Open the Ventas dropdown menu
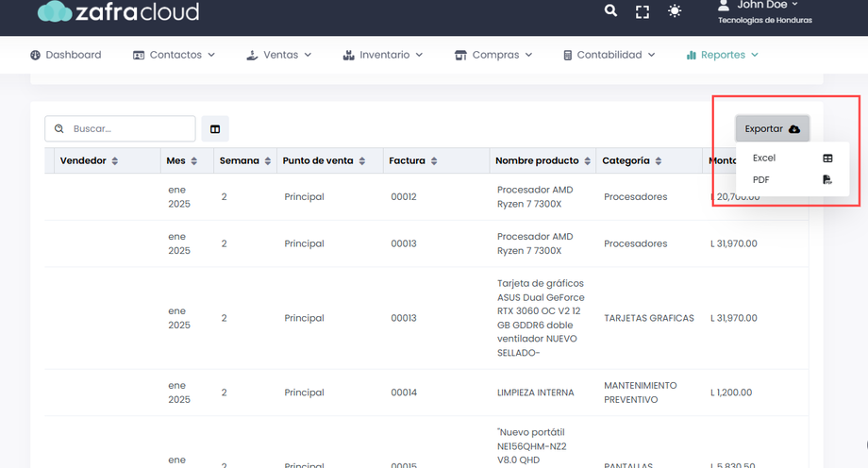This screenshot has width=868, height=468. (278, 55)
